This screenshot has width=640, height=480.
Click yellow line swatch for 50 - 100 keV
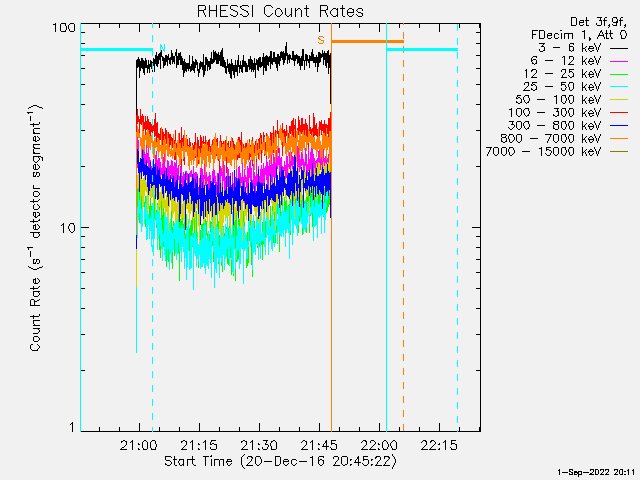[x=619, y=100]
